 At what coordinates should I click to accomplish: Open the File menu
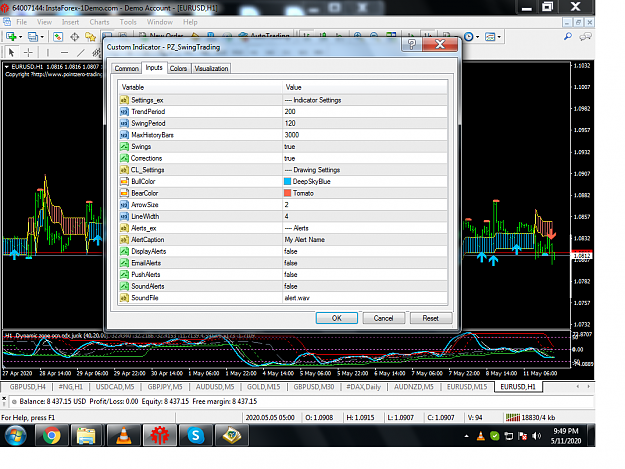pyautogui.click(x=22, y=22)
